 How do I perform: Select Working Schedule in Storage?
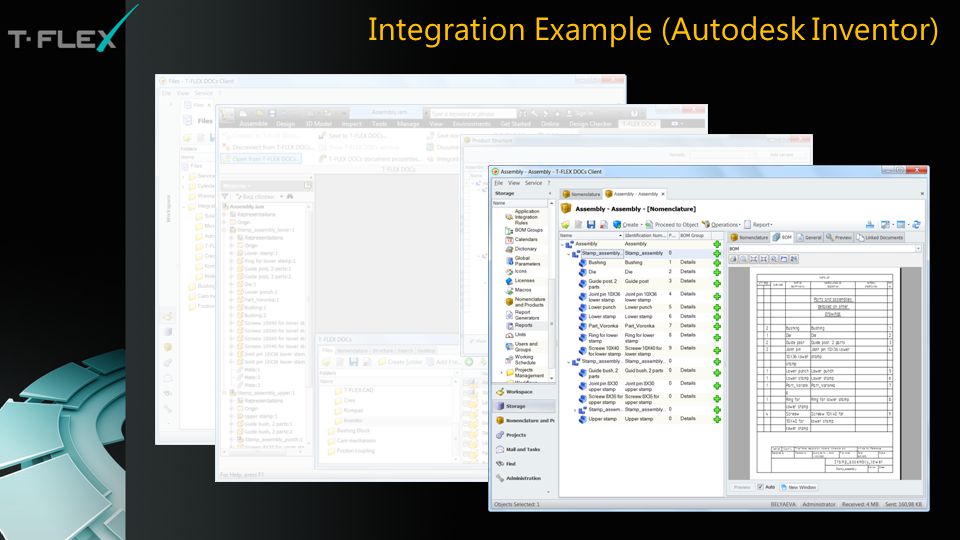pyautogui.click(x=520, y=359)
